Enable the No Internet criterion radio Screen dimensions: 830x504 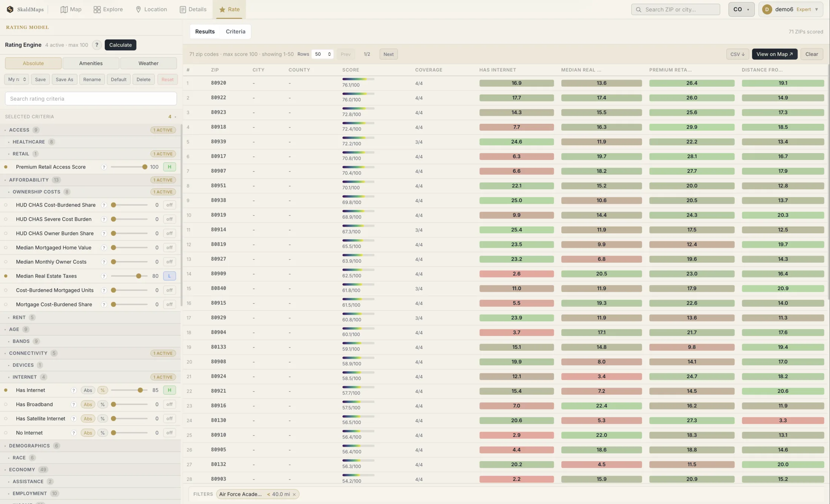pos(6,433)
